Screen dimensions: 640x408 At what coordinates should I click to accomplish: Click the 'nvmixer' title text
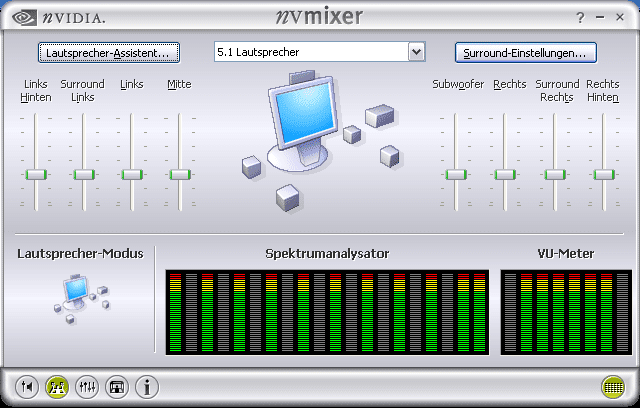319,17
